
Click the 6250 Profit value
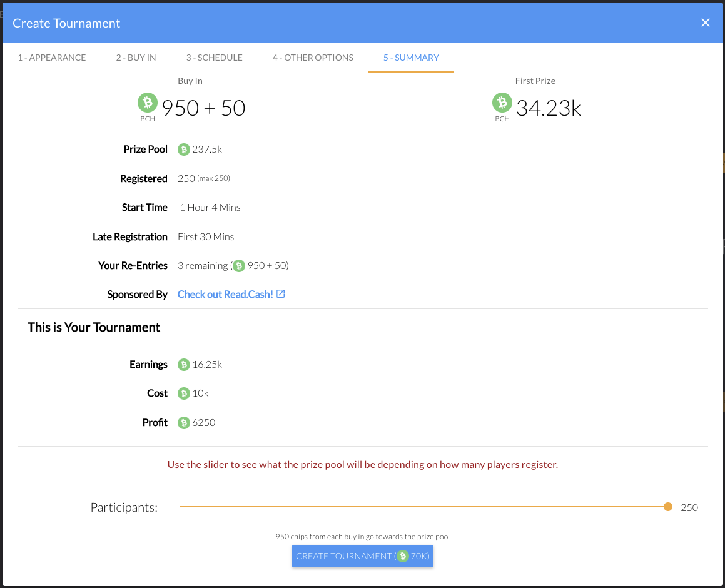tap(204, 422)
